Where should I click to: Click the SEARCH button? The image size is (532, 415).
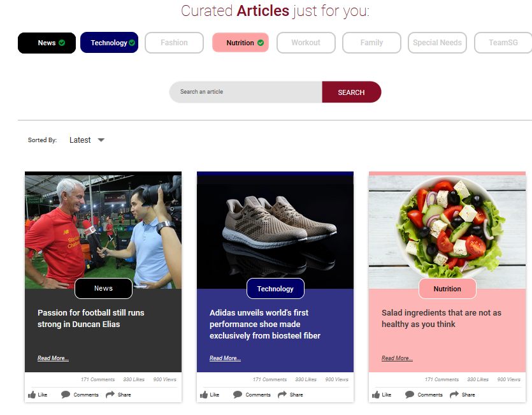click(x=352, y=92)
